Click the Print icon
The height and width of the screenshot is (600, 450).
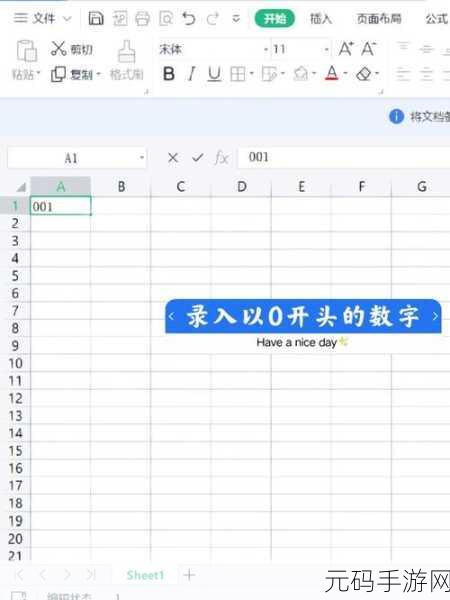(x=142, y=18)
